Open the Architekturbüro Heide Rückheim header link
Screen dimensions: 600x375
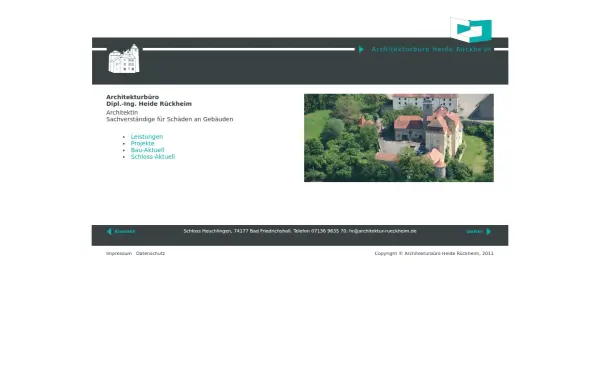[431, 49]
